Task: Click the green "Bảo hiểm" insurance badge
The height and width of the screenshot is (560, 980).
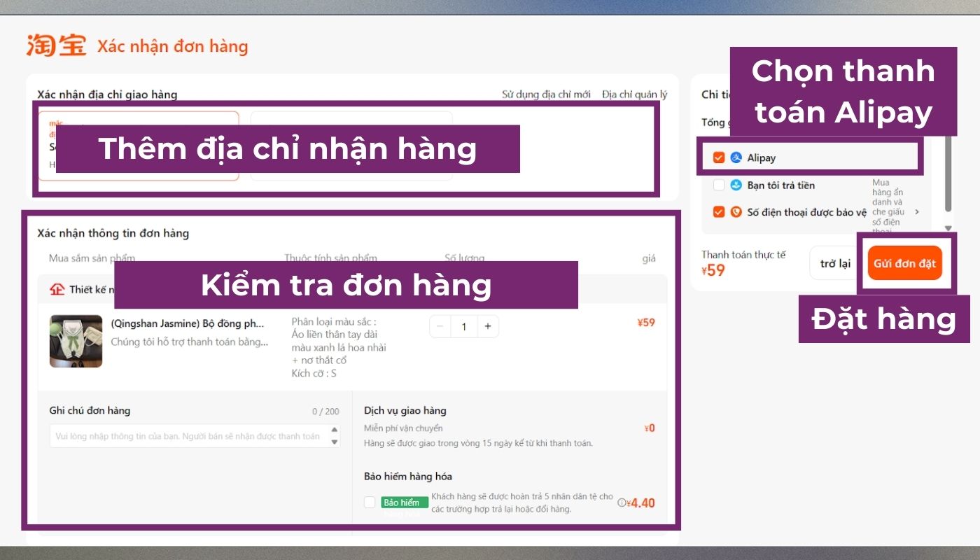Action: (403, 502)
